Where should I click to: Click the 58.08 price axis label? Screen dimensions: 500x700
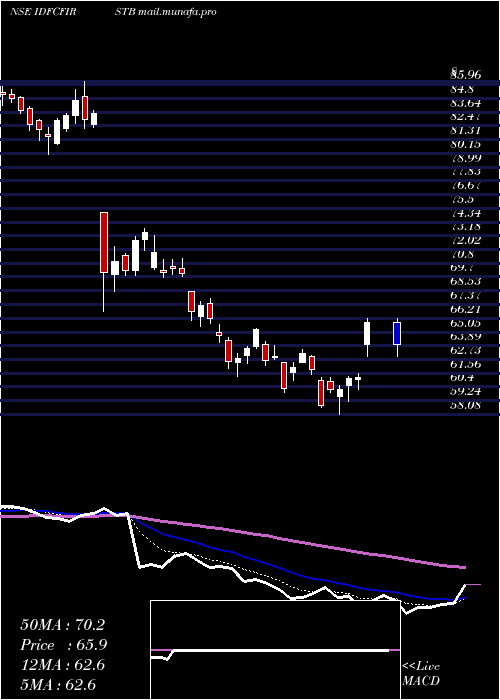pos(465,406)
